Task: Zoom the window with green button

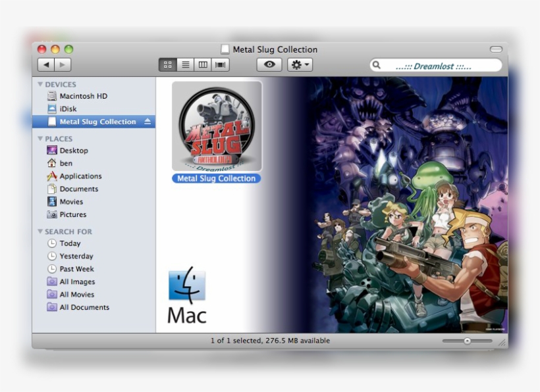Action: pos(68,49)
